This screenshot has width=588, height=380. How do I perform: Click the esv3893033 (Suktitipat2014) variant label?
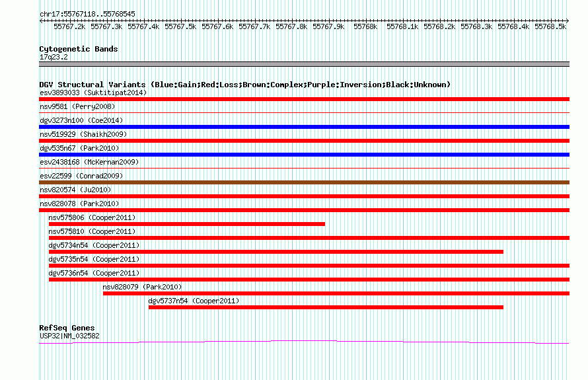[x=93, y=93]
